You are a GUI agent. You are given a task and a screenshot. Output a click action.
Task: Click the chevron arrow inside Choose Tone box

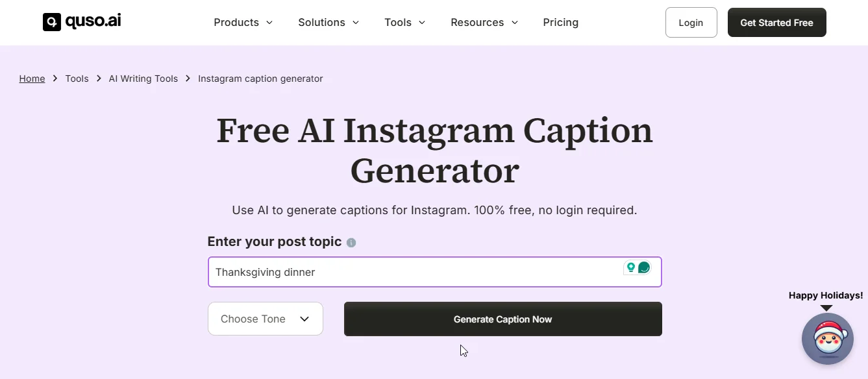coord(304,319)
